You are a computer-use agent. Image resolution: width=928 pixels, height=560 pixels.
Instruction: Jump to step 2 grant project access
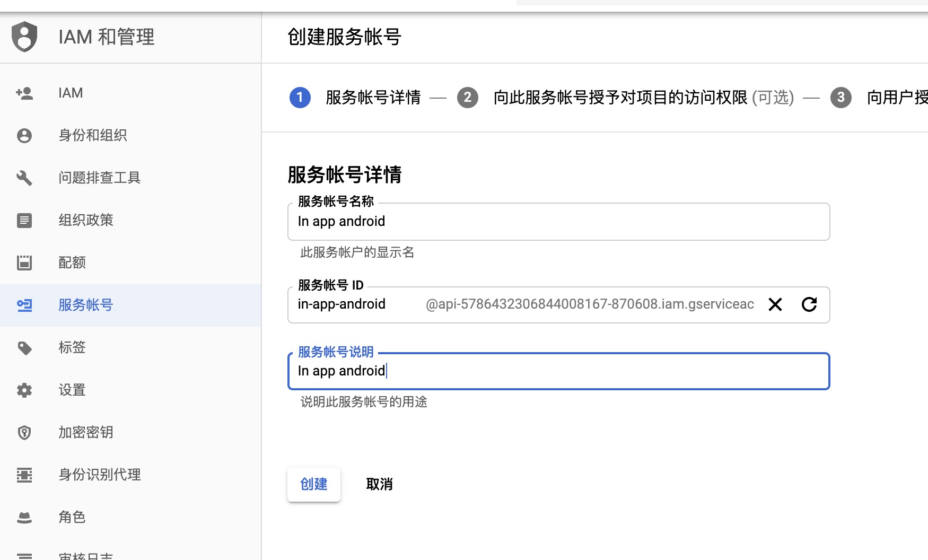[619, 98]
